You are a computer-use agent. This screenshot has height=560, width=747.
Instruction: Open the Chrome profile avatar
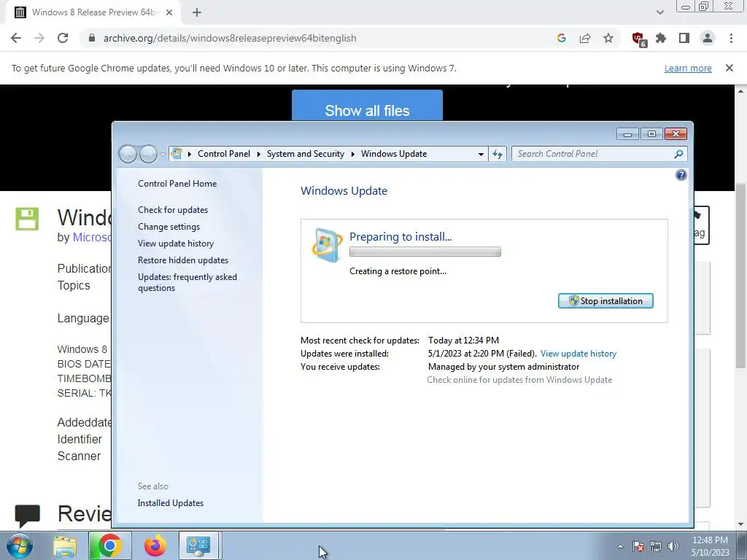tap(708, 38)
